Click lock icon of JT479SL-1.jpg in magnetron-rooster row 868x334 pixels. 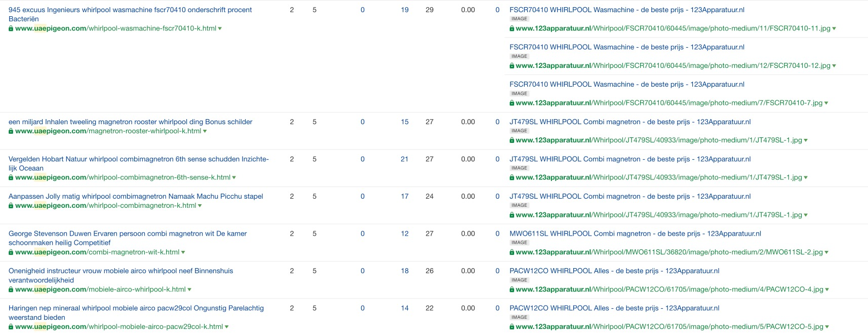pos(512,140)
